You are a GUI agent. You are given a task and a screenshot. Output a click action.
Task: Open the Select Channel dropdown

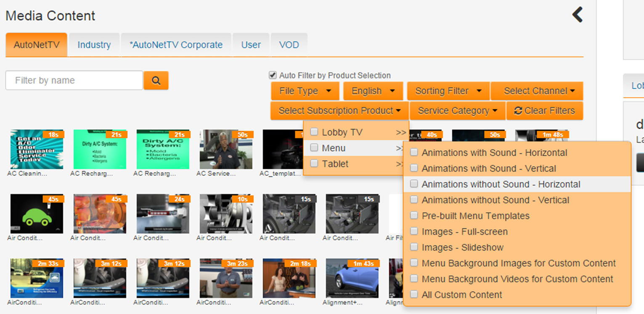(537, 91)
